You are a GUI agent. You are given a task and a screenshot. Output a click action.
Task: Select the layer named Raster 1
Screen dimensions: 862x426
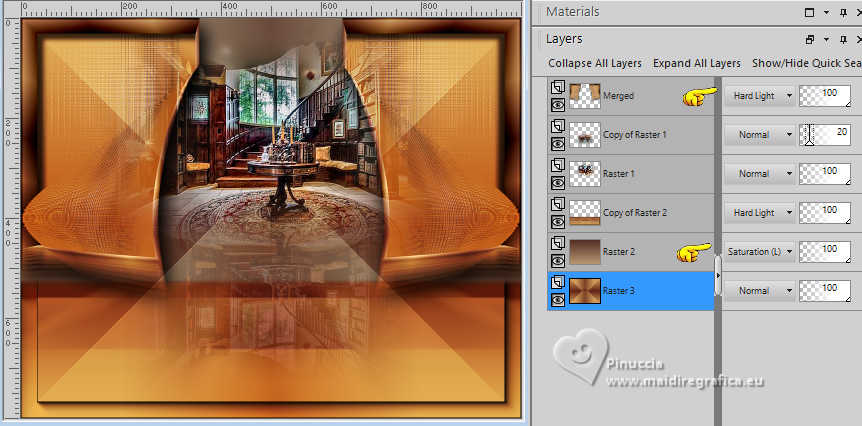tap(618, 174)
